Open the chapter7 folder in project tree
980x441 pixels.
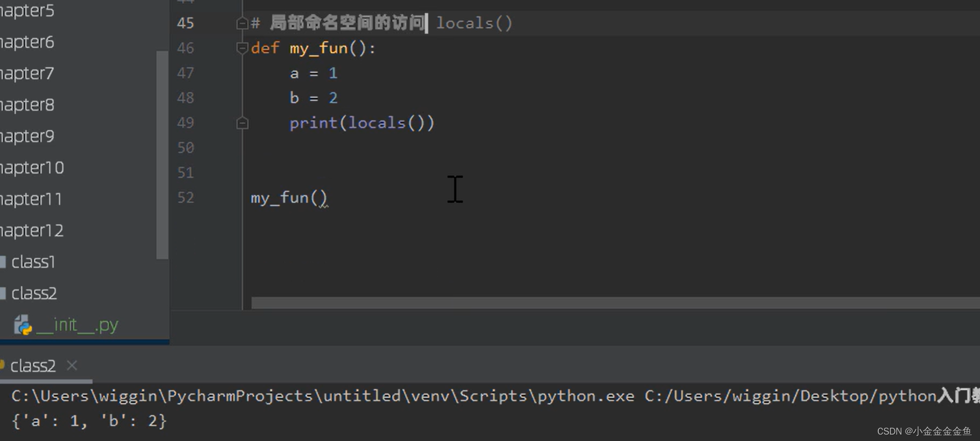(27, 74)
